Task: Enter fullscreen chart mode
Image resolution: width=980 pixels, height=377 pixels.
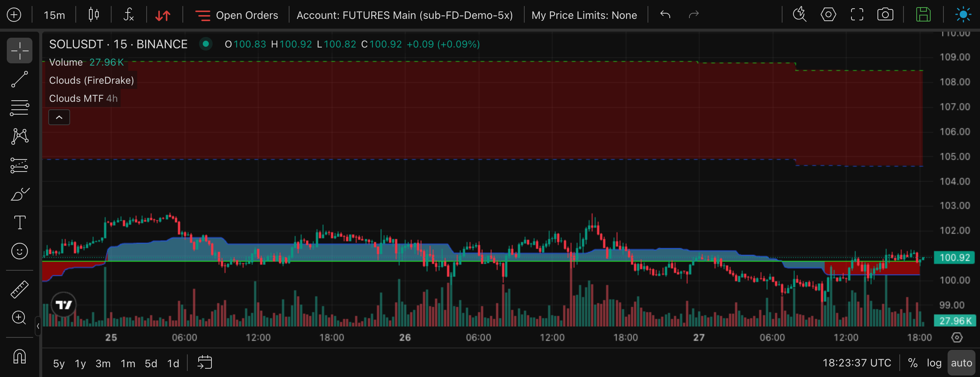Action: tap(857, 15)
